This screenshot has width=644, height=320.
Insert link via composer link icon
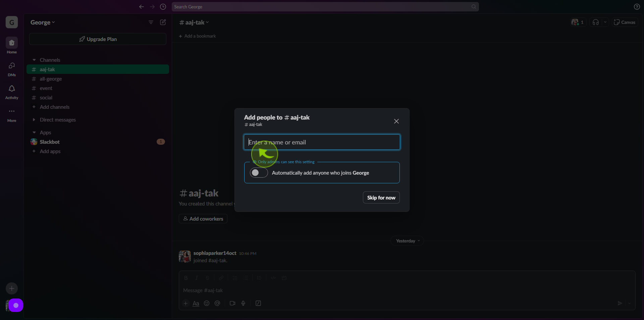pos(221,278)
